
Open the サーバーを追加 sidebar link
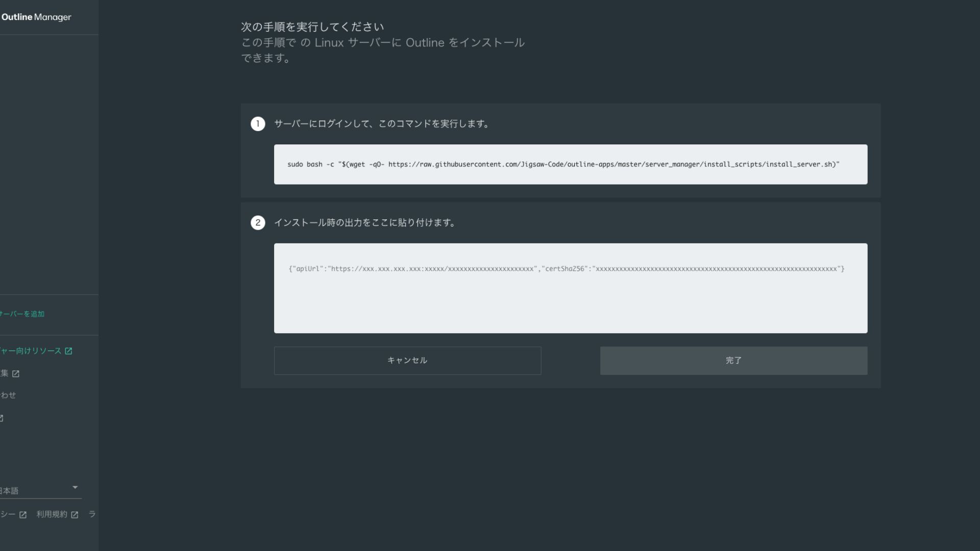point(22,314)
